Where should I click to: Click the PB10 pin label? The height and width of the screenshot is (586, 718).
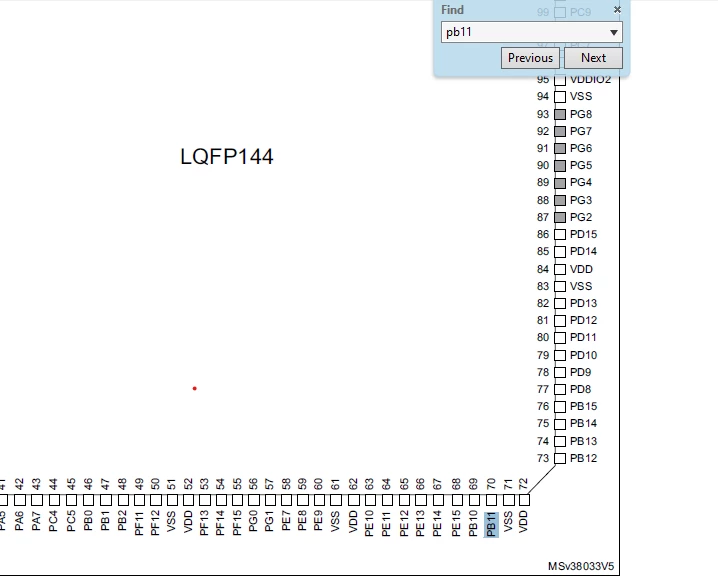473,523
